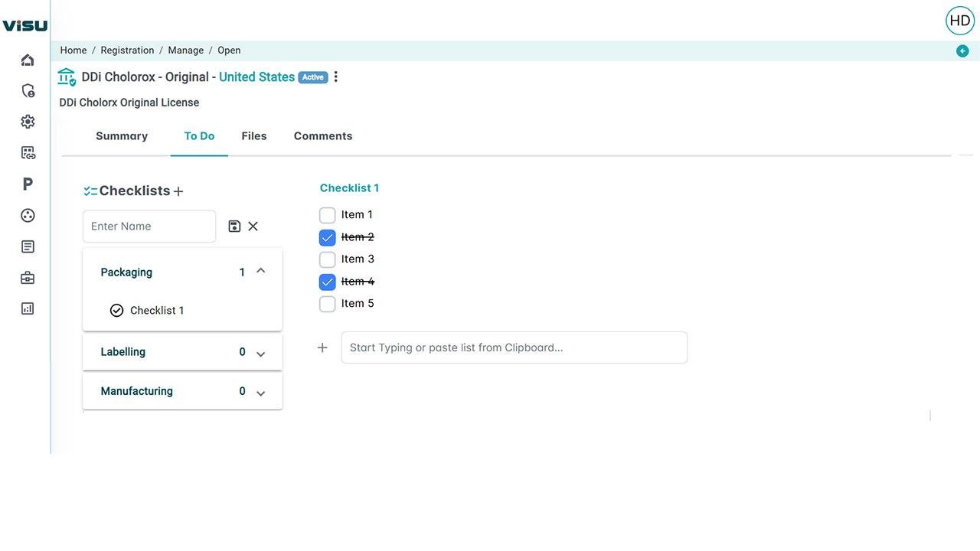Click the home icon in sidebar

(x=28, y=60)
